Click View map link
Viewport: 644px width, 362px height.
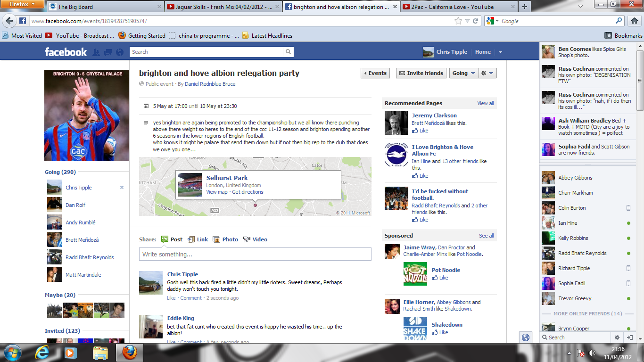(x=217, y=192)
